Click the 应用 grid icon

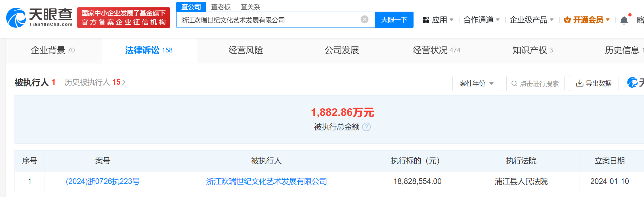coord(426,20)
